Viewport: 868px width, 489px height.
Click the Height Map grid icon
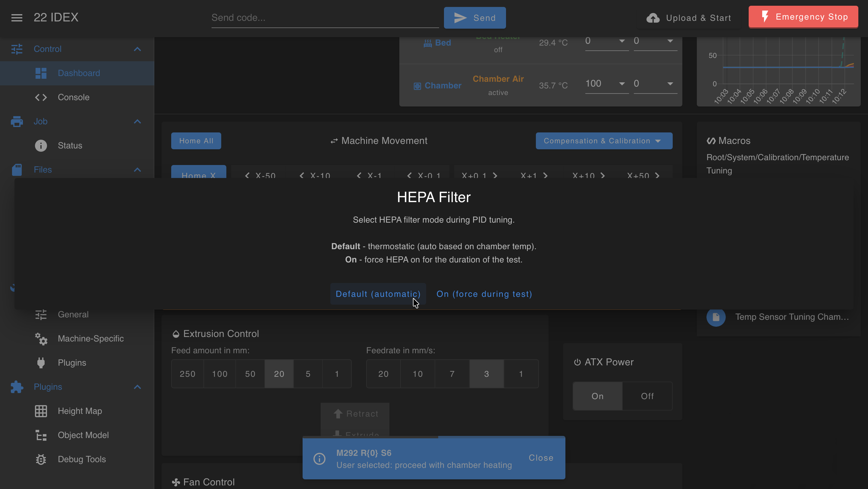coord(41,411)
